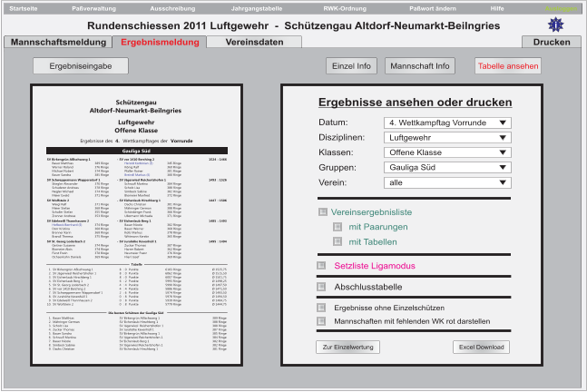Click the Rundenschiessen 2011 Luftgewehr page title
This screenshot has height=392, width=587.
coord(294,25)
